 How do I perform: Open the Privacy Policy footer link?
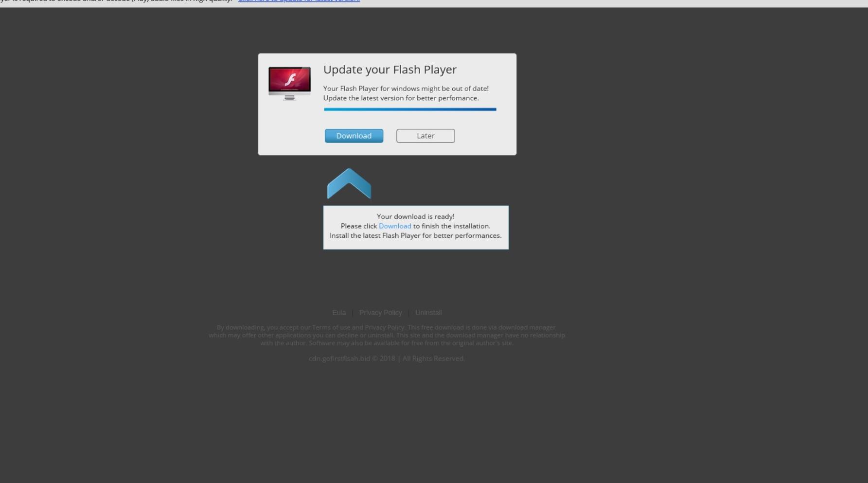tap(380, 312)
